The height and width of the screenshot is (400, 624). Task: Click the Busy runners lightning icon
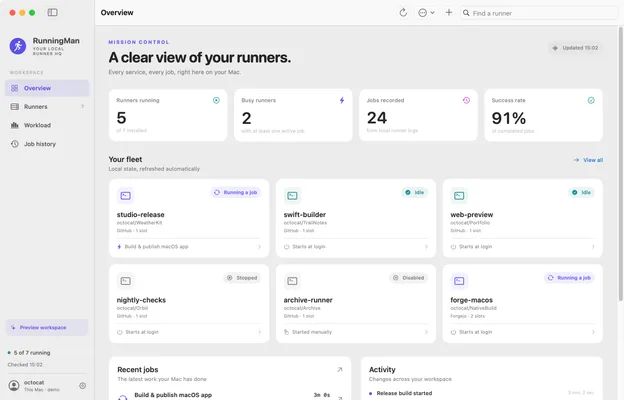(342, 100)
